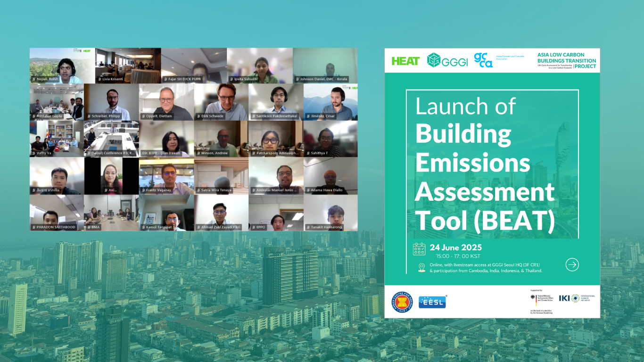Click the IKI International Climate Initiative logo

(577, 298)
